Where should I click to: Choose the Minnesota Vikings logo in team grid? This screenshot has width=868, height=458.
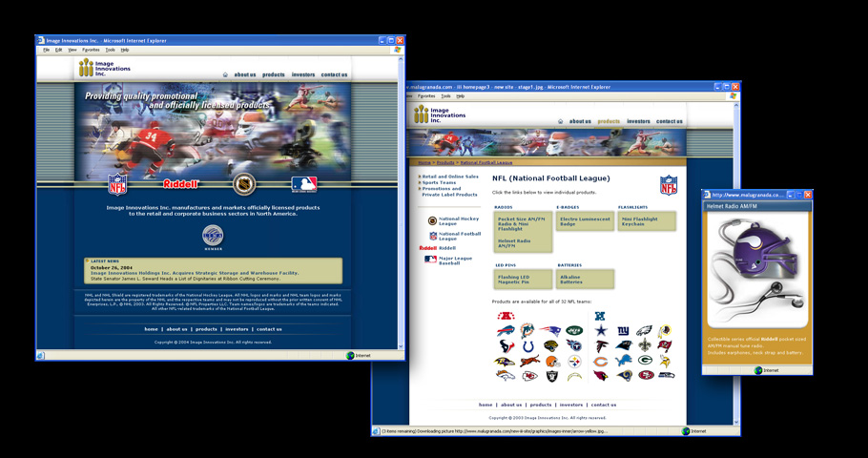coord(665,362)
